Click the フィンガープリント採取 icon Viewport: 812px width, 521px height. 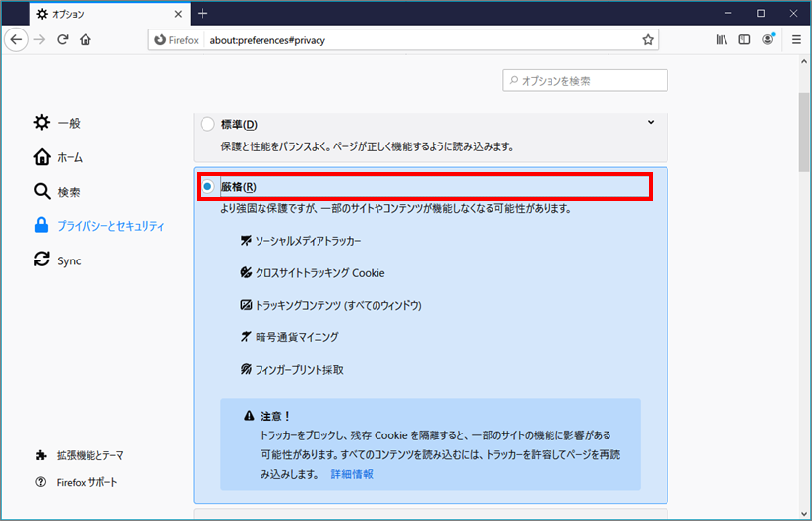pos(246,369)
